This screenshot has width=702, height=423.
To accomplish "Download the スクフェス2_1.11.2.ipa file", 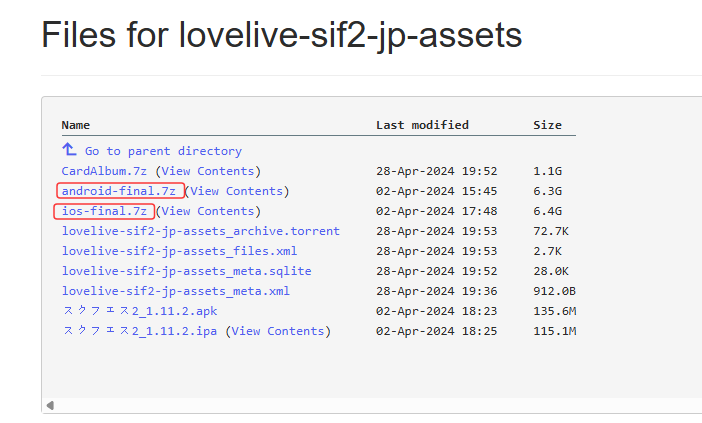I will tap(140, 331).
